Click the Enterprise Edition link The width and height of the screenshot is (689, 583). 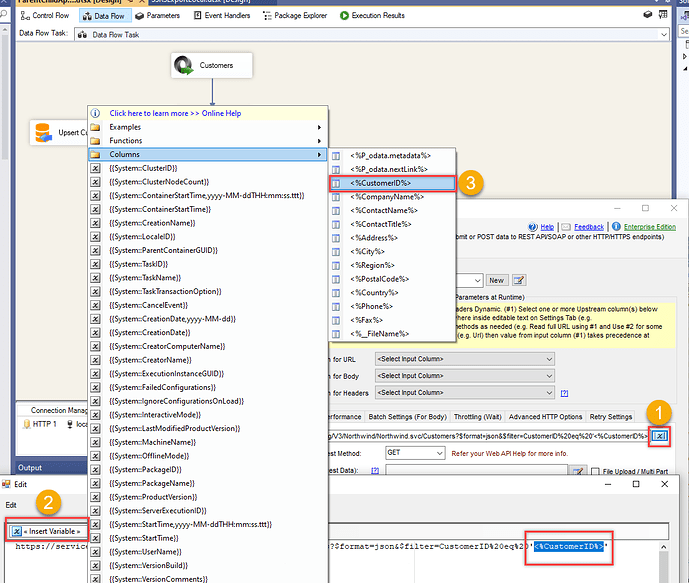(x=649, y=227)
